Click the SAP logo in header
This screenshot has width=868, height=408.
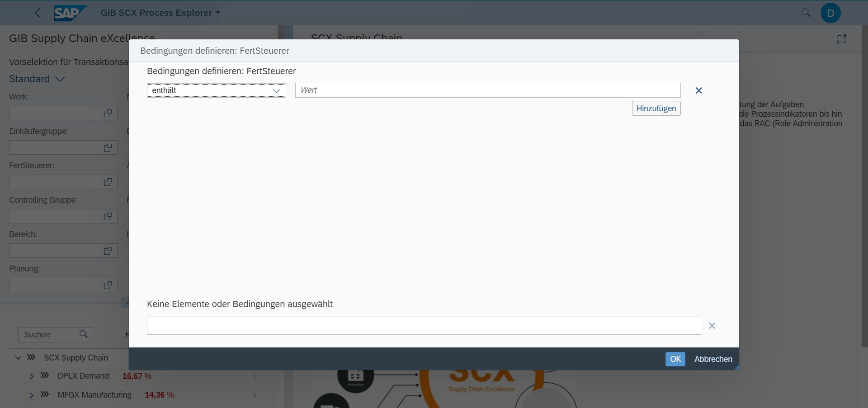[x=70, y=13]
